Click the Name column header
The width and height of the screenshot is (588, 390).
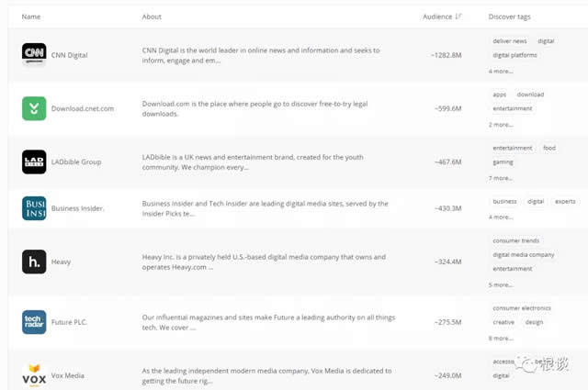(31, 17)
